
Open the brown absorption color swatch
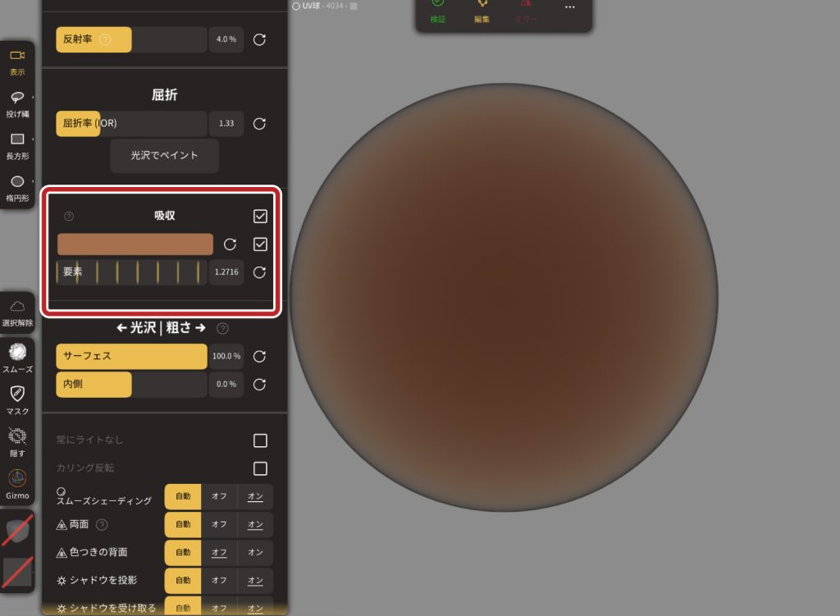[135, 244]
